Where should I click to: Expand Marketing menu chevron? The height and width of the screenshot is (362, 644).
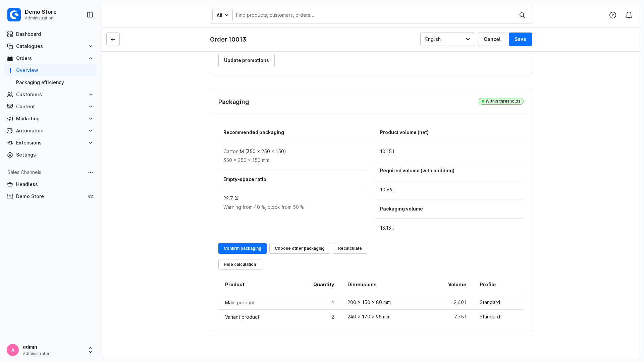click(x=91, y=119)
